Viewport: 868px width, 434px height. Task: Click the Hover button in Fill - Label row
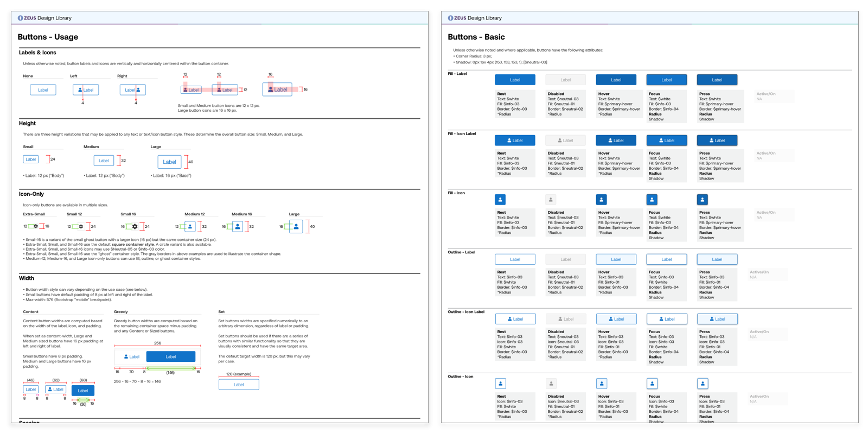point(616,80)
